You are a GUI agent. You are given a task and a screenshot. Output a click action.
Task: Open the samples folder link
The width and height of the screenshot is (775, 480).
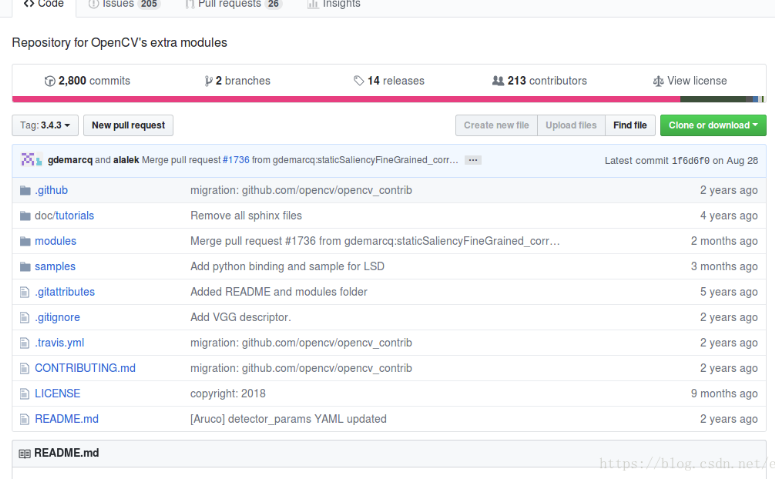pos(55,267)
